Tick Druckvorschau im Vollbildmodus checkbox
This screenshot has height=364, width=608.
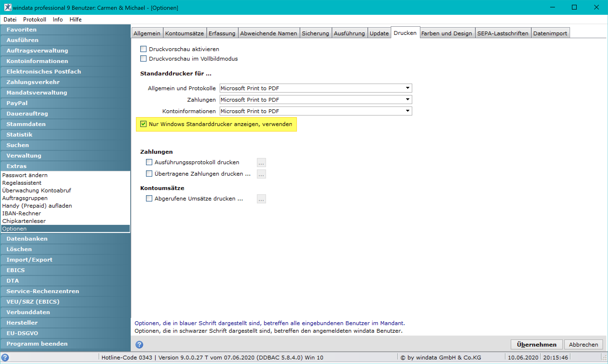(x=143, y=59)
